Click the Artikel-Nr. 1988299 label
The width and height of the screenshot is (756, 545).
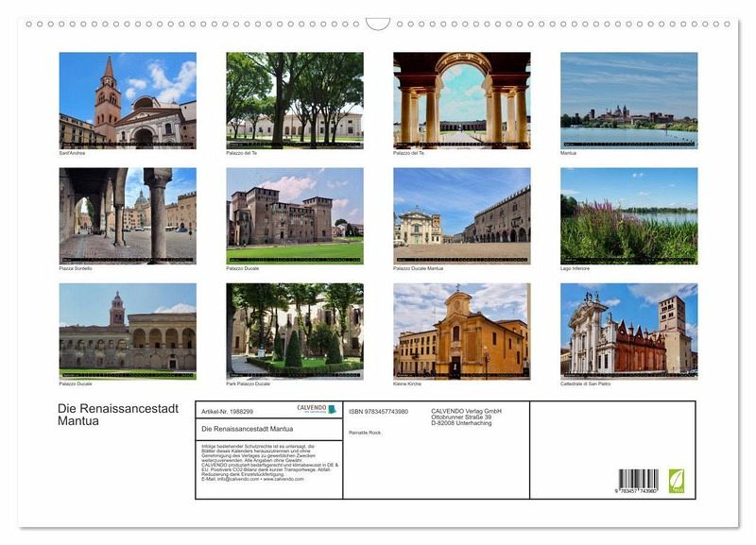[x=227, y=411]
